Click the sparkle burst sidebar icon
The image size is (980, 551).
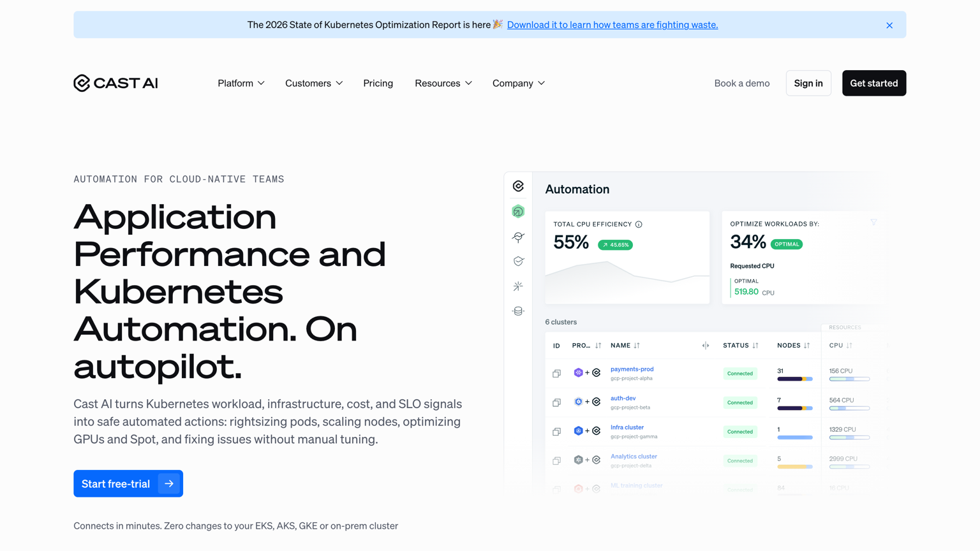518,286
